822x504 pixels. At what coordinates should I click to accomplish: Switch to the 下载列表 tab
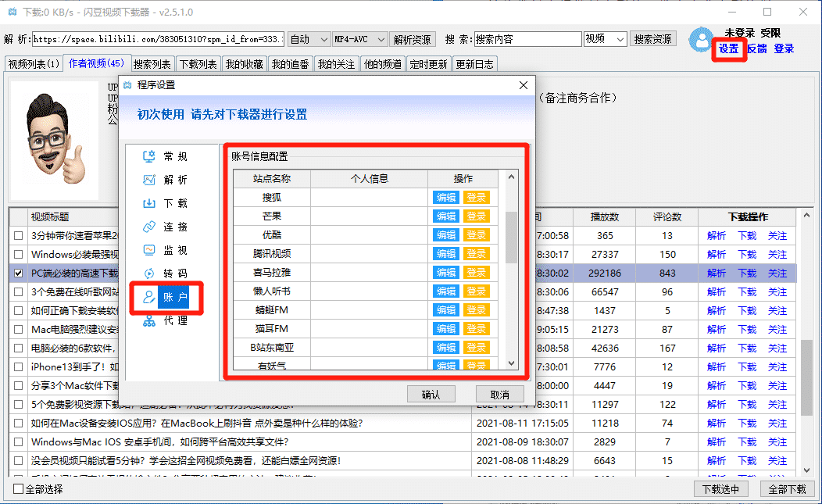click(x=198, y=64)
